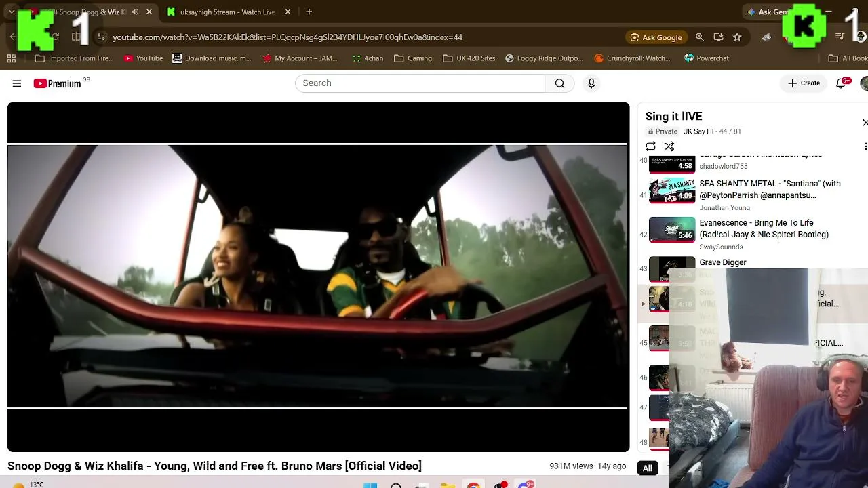Open the Grave Digger playlist item
The image size is (868, 488).
tap(723, 262)
